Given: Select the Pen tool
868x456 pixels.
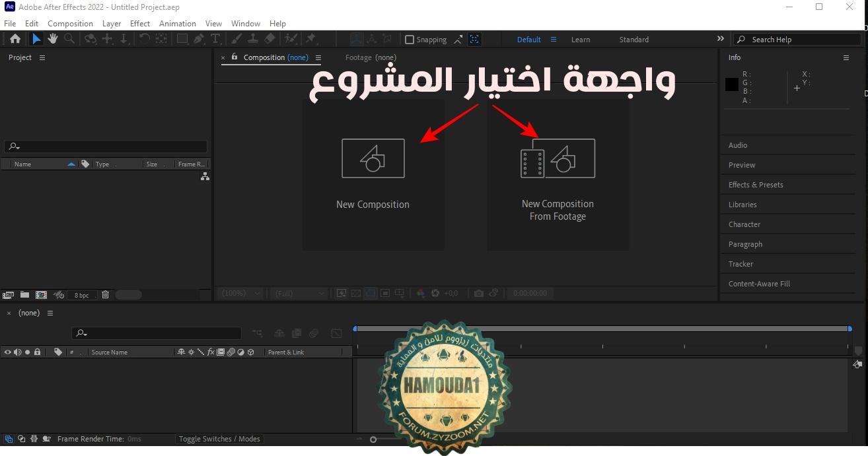Looking at the screenshot, I should pyautogui.click(x=199, y=39).
